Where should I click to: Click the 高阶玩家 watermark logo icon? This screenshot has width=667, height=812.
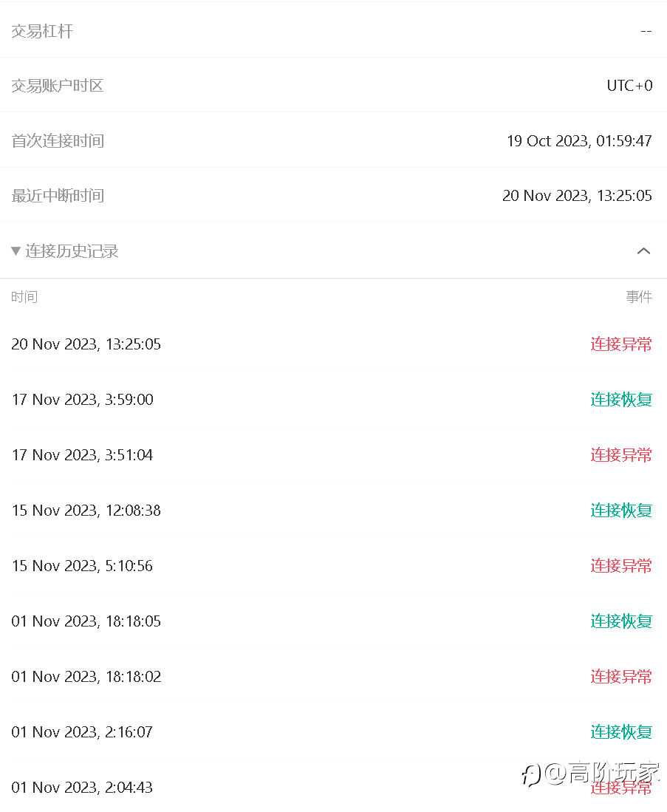531,775
